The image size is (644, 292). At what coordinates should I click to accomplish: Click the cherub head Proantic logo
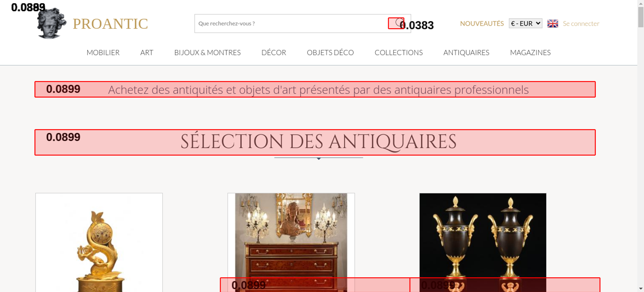click(x=52, y=23)
